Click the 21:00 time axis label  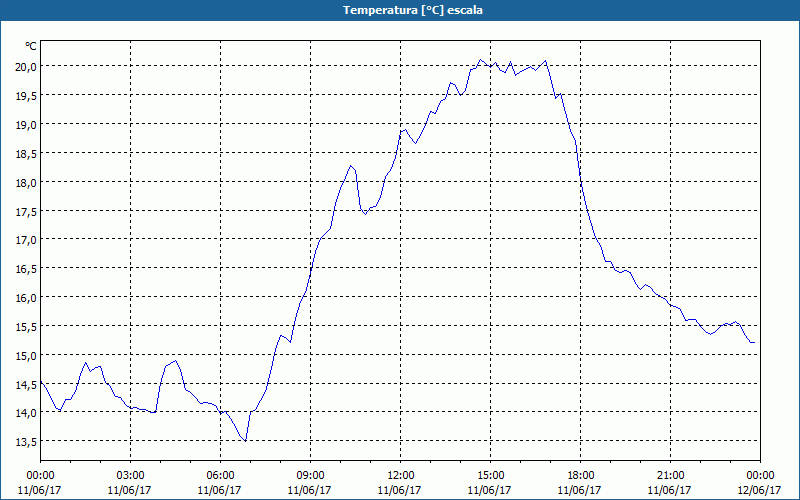coord(670,476)
